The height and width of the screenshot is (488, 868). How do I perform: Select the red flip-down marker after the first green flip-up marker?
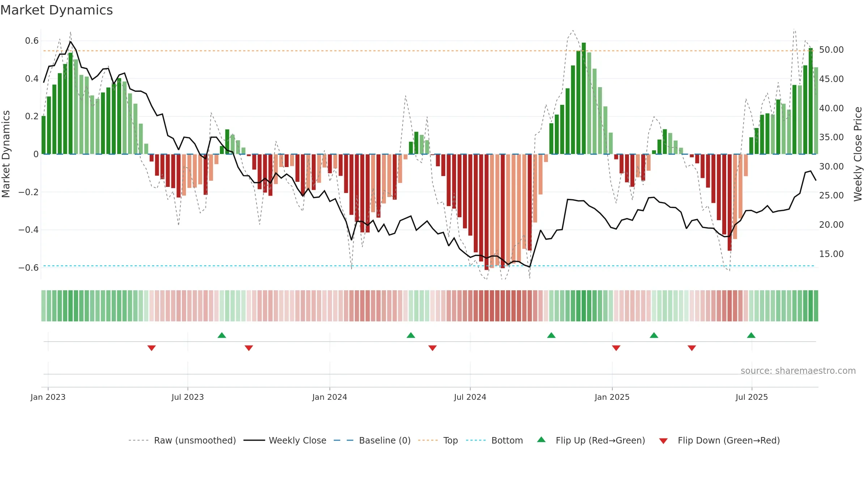249,348
